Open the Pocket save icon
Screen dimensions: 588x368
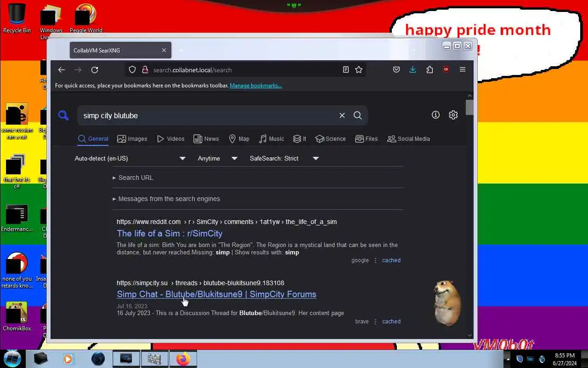(x=396, y=70)
